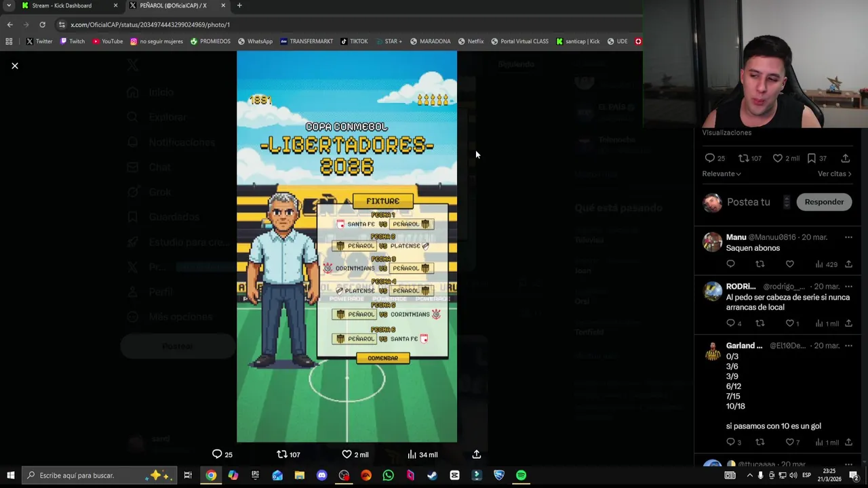Reply to RODRI's comment with 4 replies
Image resolution: width=868 pixels, height=488 pixels.
[730, 323]
